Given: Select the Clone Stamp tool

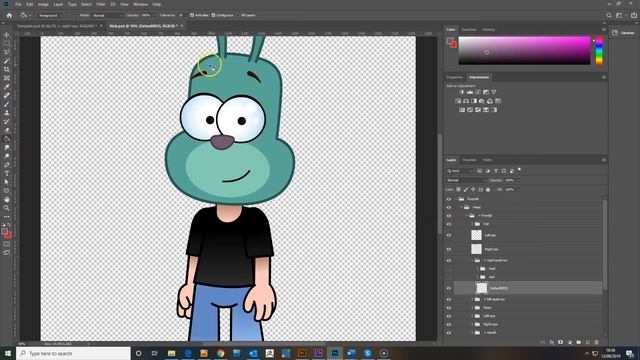Looking at the screenshot, I should click(x=7, y=113).
